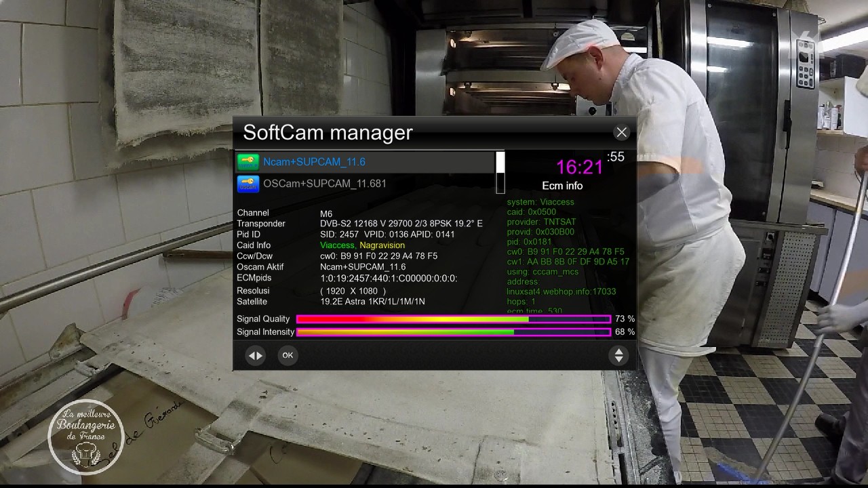
Task: Click the softcam list scrollbar
Action: (500, 173)
